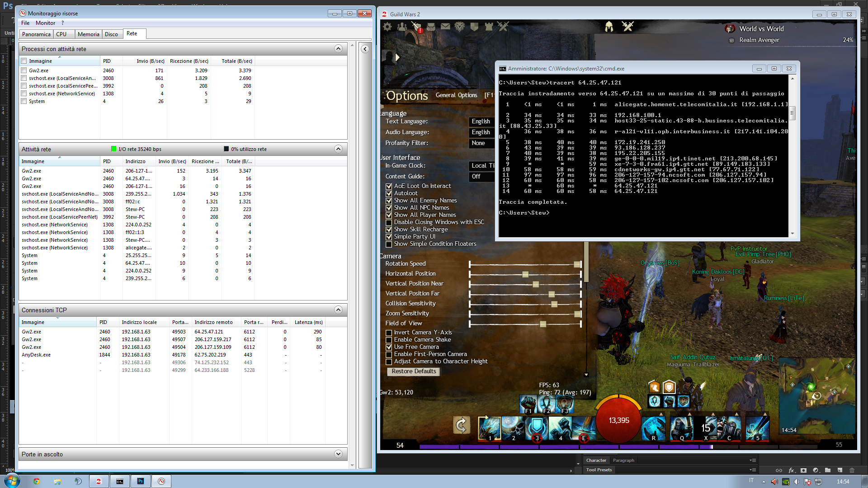Viewport: 868px width, 488px height.
Task: Open Profanity Filter dropdown
Action: click(482, 143)
